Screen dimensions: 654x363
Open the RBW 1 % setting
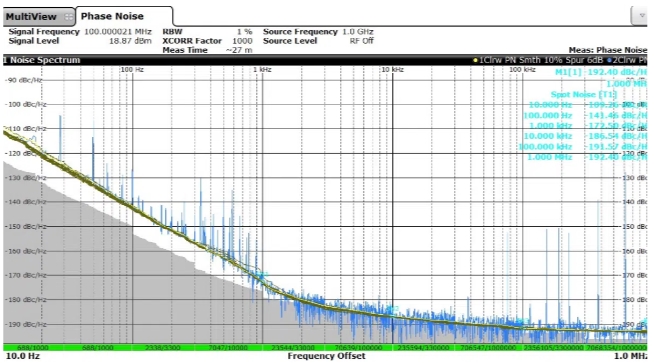pyautogui.click(x=207, y=32)
